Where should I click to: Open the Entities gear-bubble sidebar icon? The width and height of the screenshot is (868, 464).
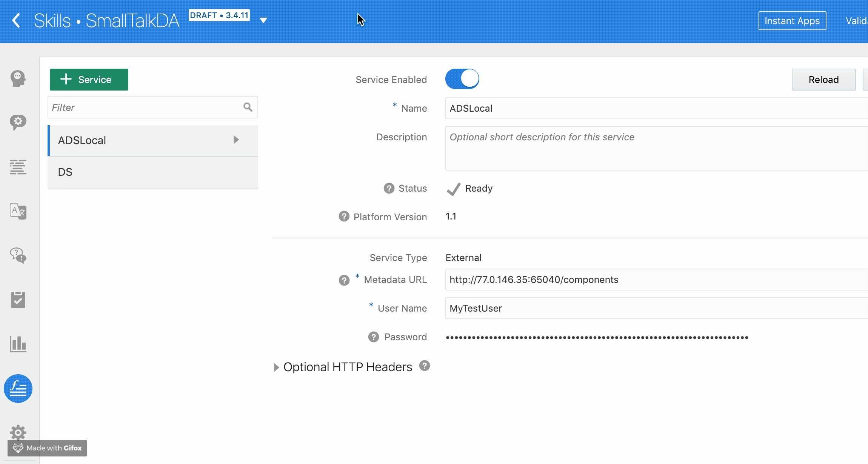[18, 122]
